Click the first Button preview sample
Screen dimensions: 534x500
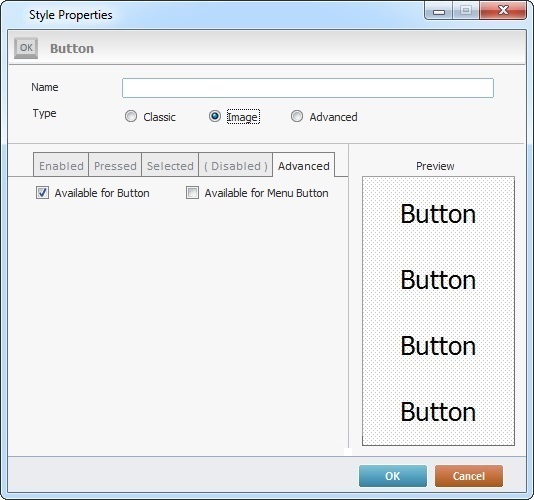click(438, 214)
